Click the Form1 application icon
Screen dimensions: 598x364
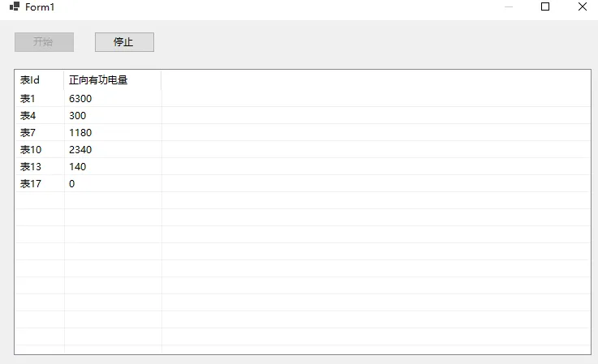[15, 7]
